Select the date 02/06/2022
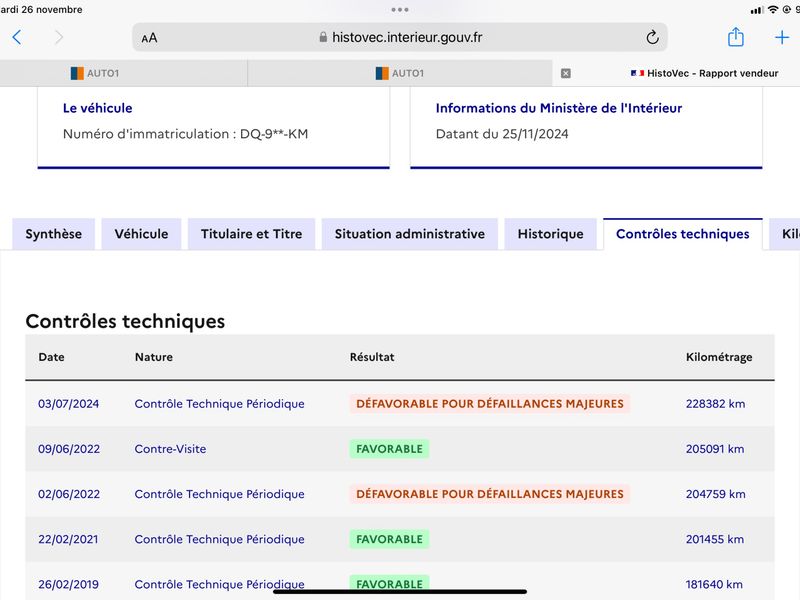The height and width of the screenshot is (600, 800). (x=69, y=494)
